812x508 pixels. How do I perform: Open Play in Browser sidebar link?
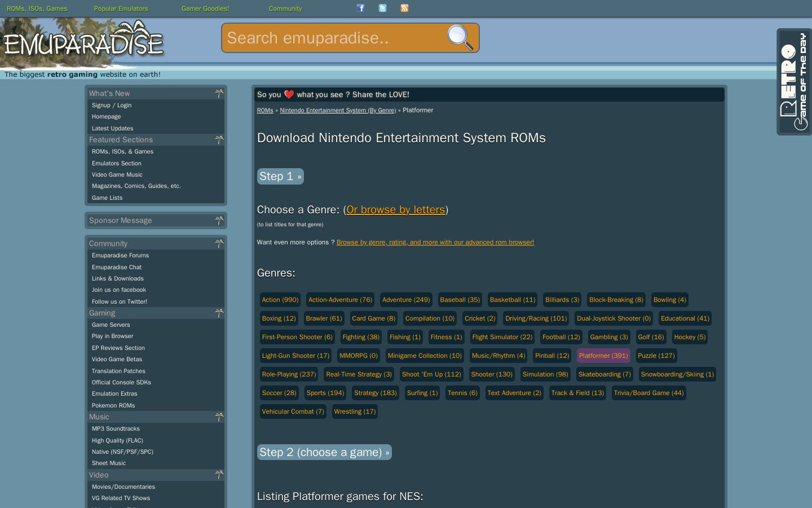pyautogui.click(x=113, y=336)
